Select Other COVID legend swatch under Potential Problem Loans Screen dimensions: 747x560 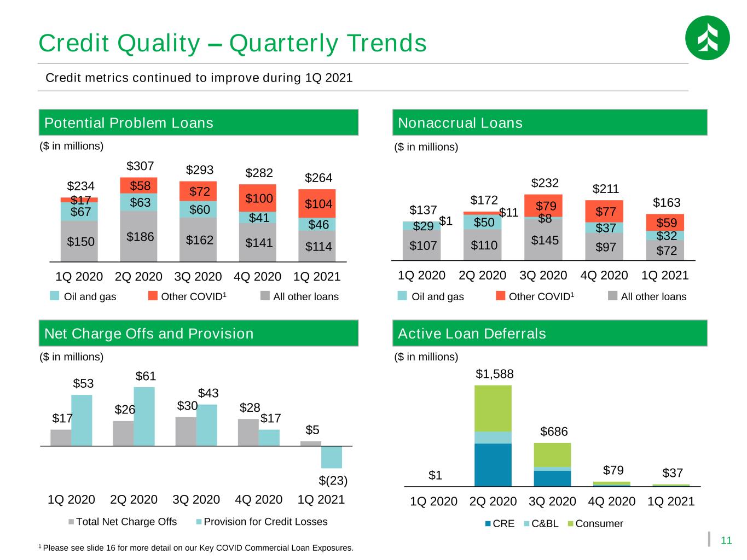point(153,296)
